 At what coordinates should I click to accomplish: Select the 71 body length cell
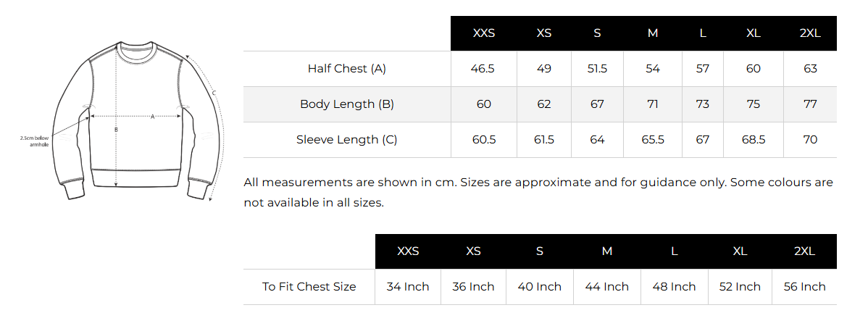[x=653, y=104]
